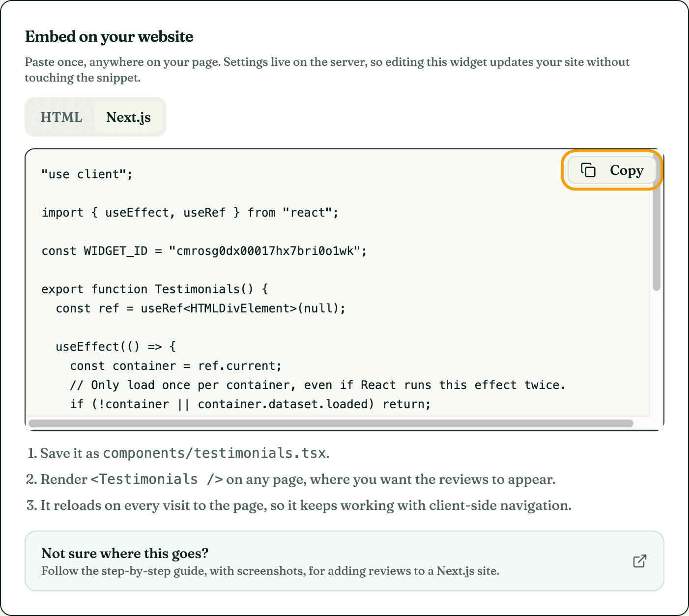689x616 pixels.
Task: Click the if (!container || container.dataset.loaded) line
Action: click(x=250, y=404)
